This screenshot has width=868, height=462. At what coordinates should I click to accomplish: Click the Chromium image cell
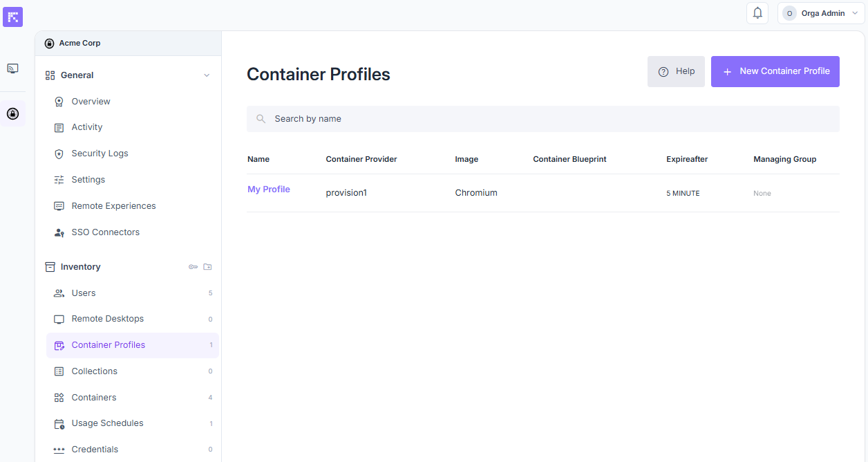pos(476,193)
